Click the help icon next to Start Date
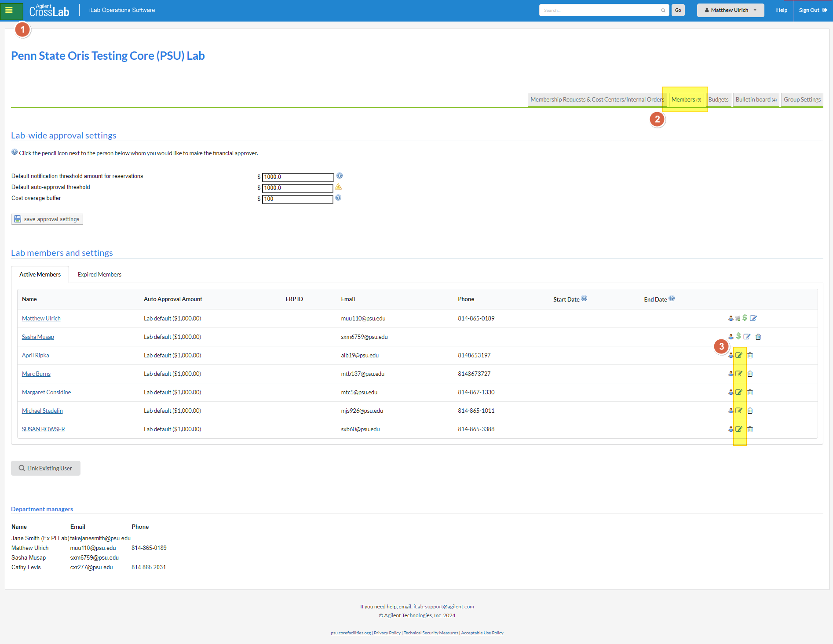833x644 pixels. (584, 298)
